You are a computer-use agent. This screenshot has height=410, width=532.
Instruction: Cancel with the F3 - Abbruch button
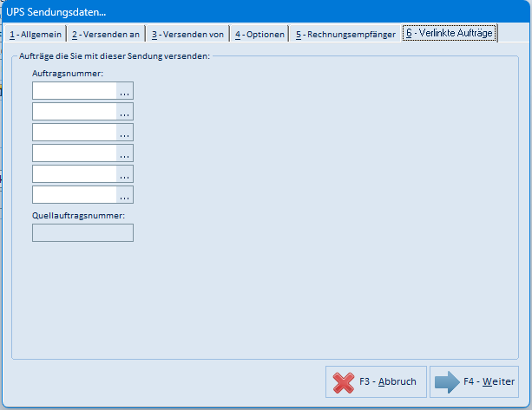point(376,381)
